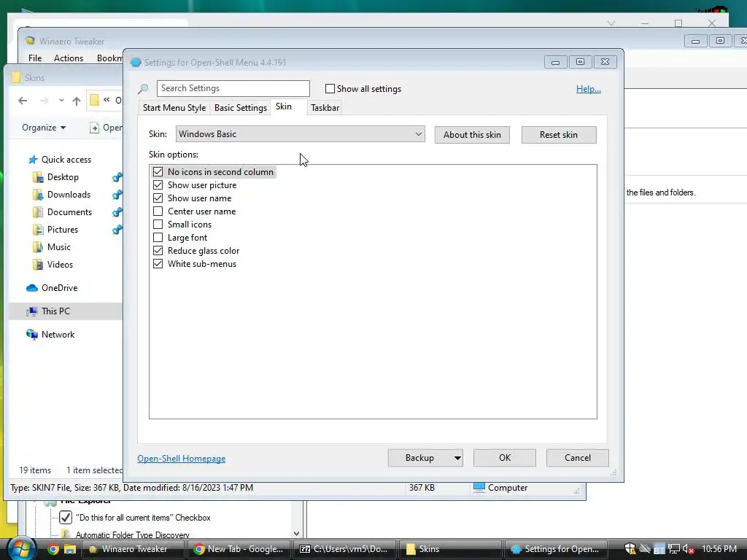
Task: Open the Videos folder in navigation pane
Action: point(60,265)
